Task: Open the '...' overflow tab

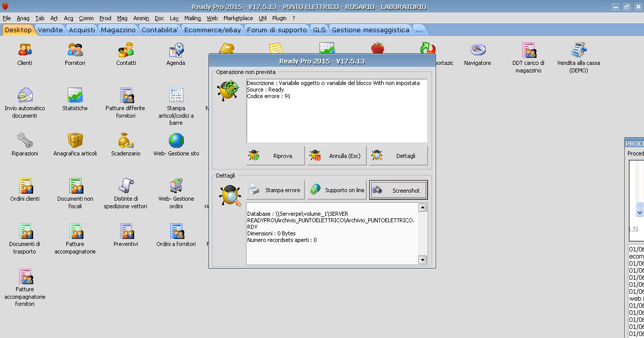Action: 419,30
